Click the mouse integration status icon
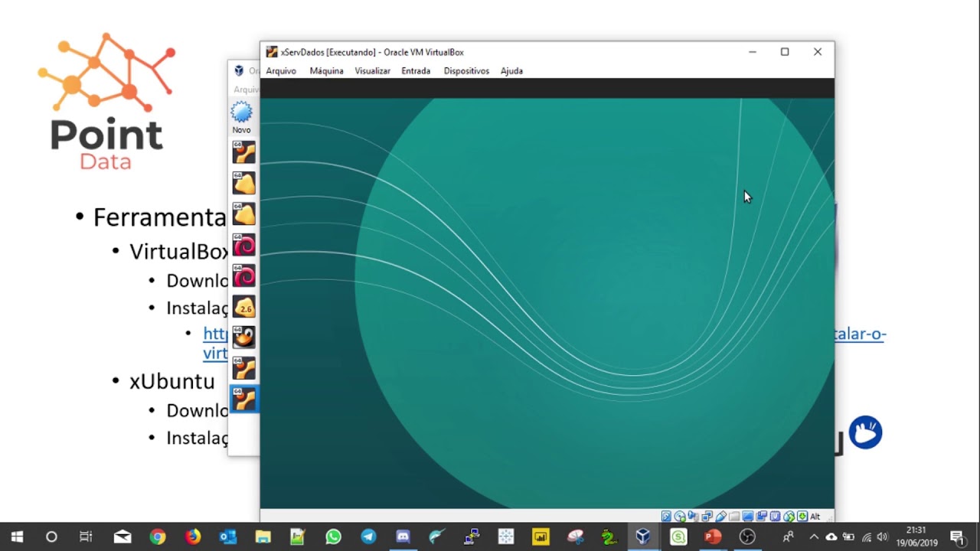980x551 pixels. [x=789, y=517]
